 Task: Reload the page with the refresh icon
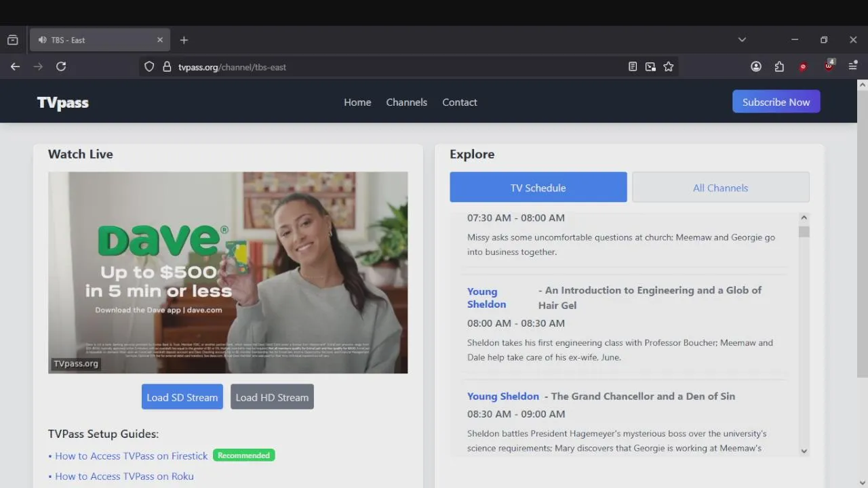(x=61, y=66)
